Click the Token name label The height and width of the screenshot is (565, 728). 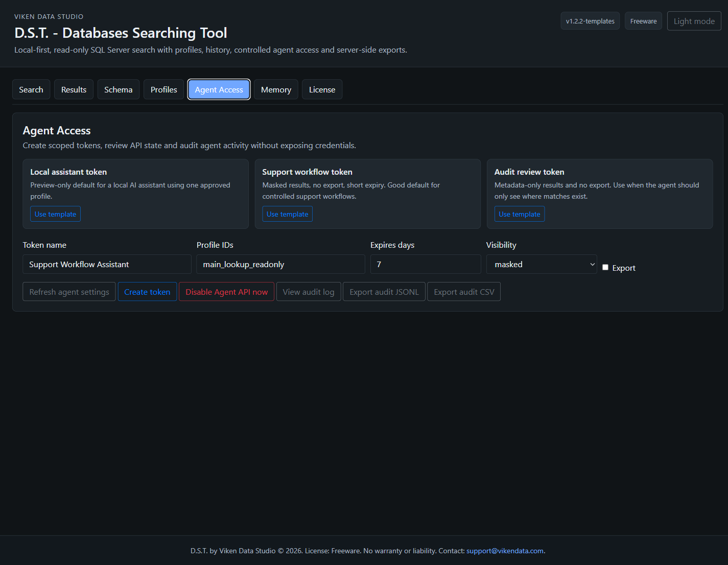coord(44,245)
